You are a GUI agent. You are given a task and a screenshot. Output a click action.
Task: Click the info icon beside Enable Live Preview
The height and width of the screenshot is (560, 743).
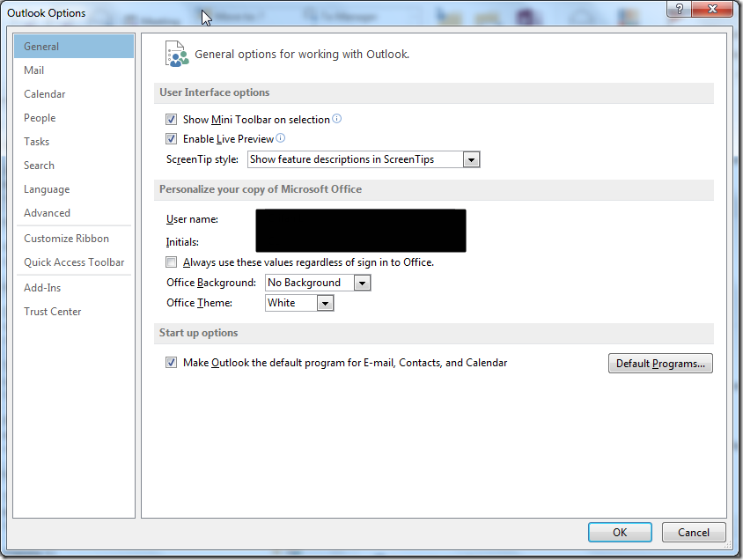[281, 138]
